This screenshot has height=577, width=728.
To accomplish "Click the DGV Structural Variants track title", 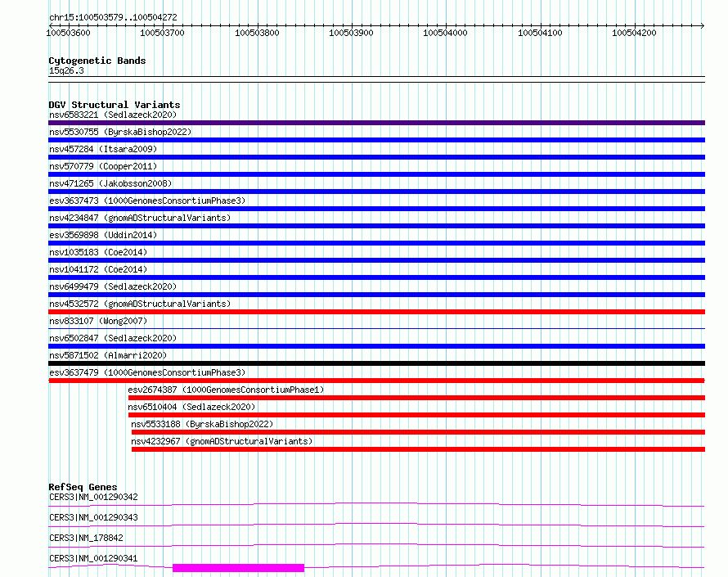I will pyautogui.click(x=115, y=105).
